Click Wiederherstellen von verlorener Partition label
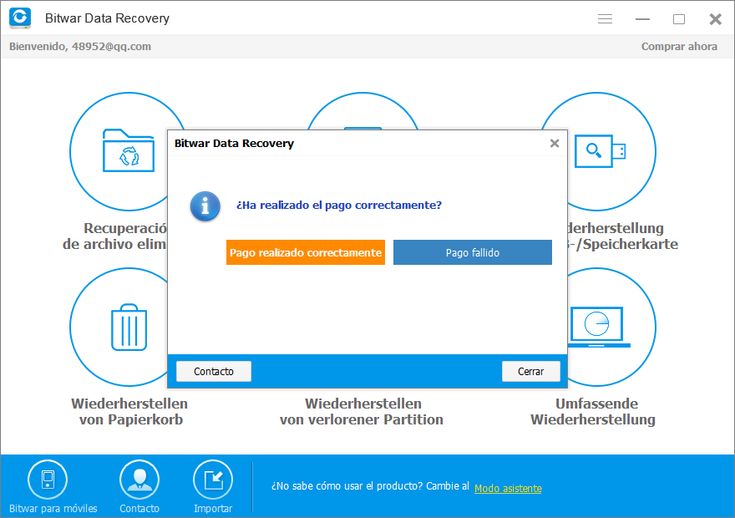Viewport: 735px width, 518px height. [x=361, y=411]
